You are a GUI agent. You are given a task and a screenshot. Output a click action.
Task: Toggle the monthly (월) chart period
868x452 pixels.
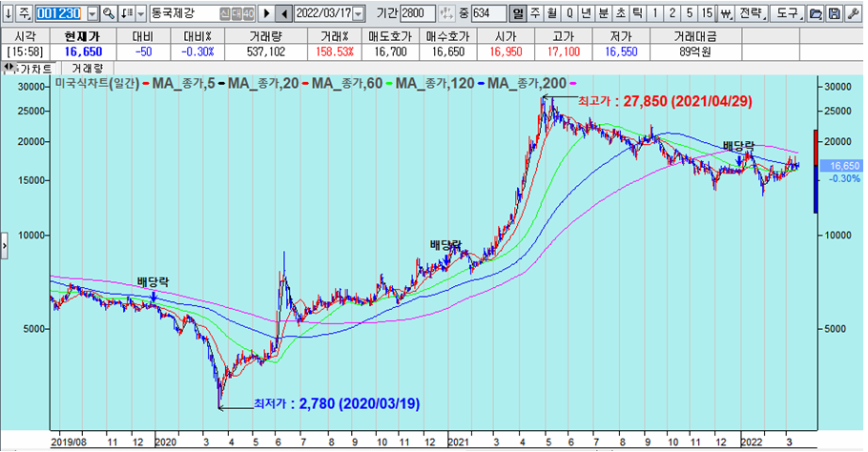coord(552,14)
